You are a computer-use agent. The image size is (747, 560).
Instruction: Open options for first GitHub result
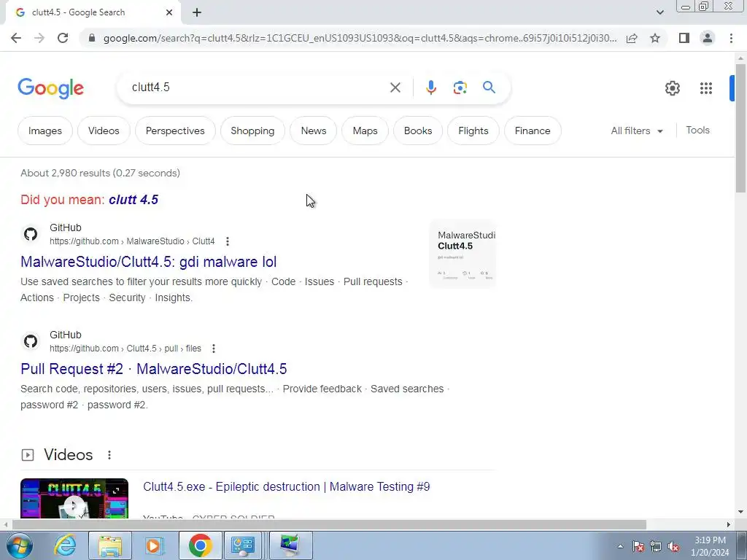click(x=228, y=241)
